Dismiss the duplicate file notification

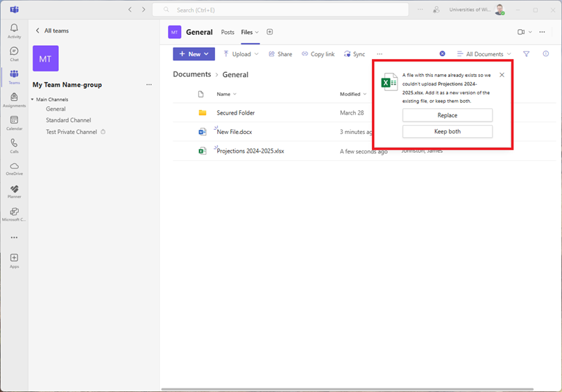point(502,75)
